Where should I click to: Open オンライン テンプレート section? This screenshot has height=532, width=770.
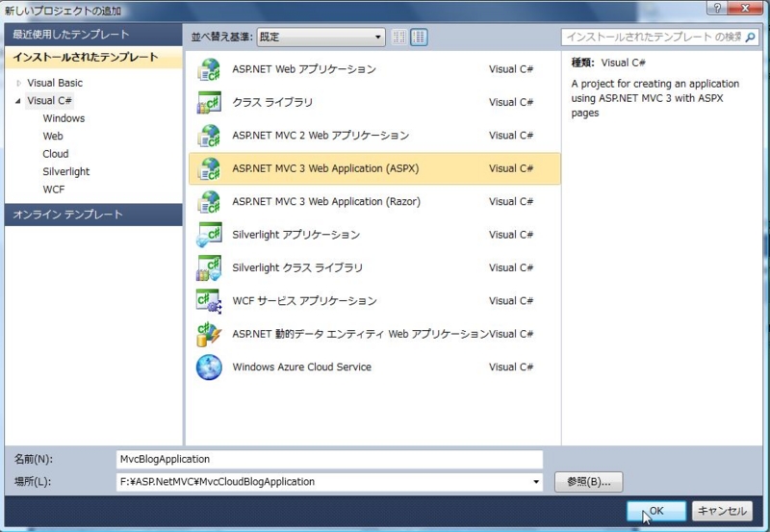(x=93, y=215)
